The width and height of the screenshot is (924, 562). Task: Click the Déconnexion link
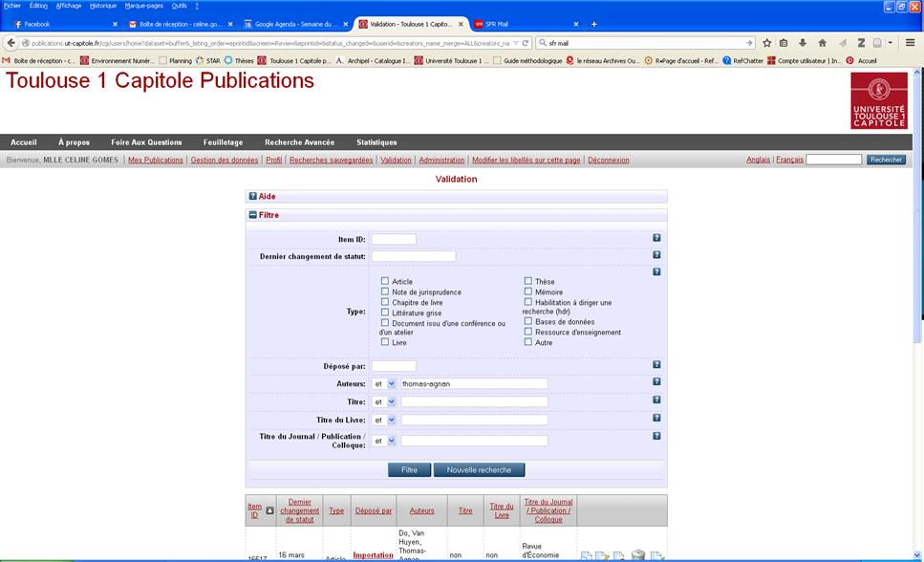pos(608,160)
